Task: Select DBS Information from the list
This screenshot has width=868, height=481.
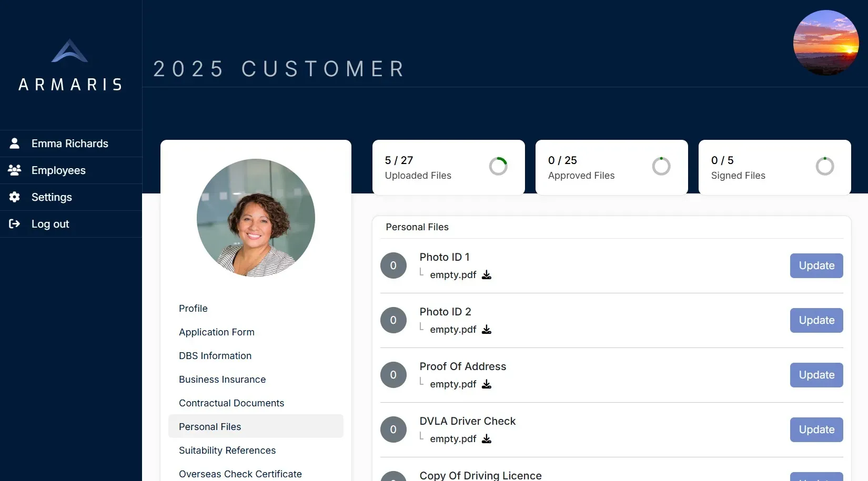Action: coord(215,356)
